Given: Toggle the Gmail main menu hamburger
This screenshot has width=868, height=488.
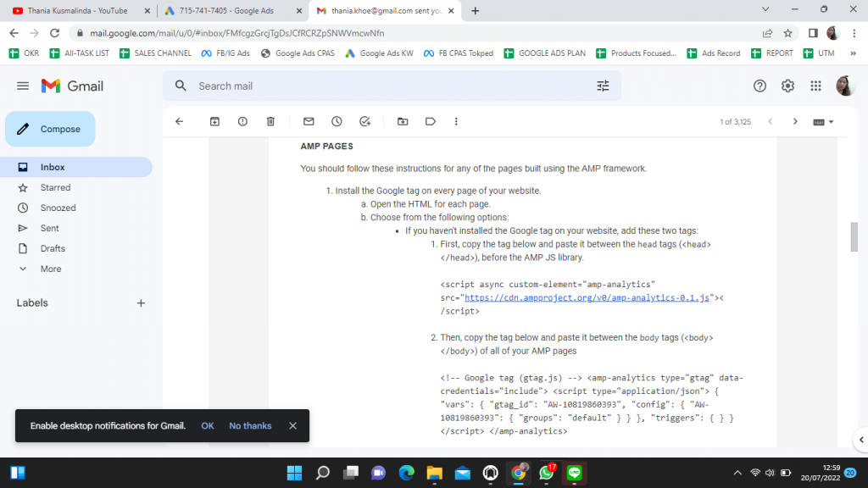Looking at the screenshot, I should point(23,86).
